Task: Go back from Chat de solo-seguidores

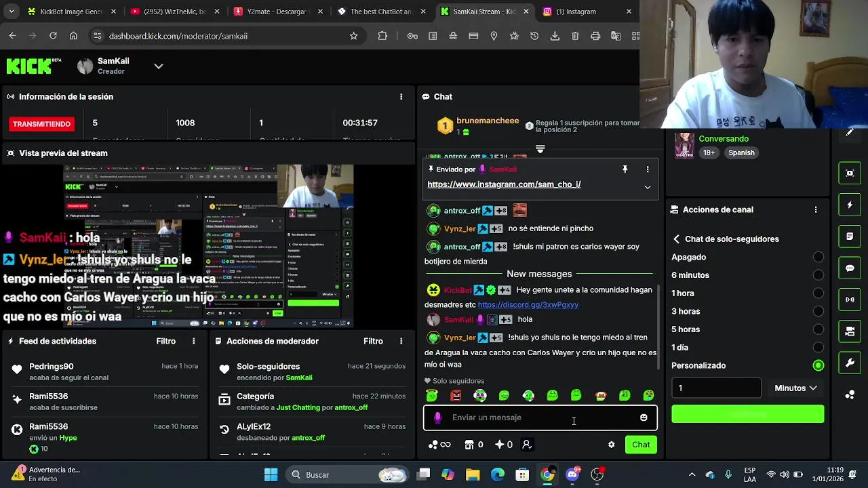Action: 676,239
